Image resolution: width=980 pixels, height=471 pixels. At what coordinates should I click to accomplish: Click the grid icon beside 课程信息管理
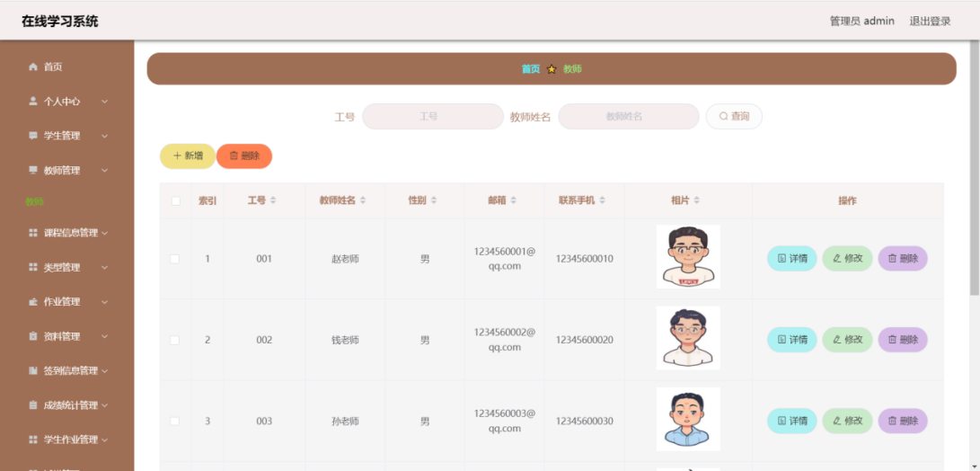click(33, 233)
